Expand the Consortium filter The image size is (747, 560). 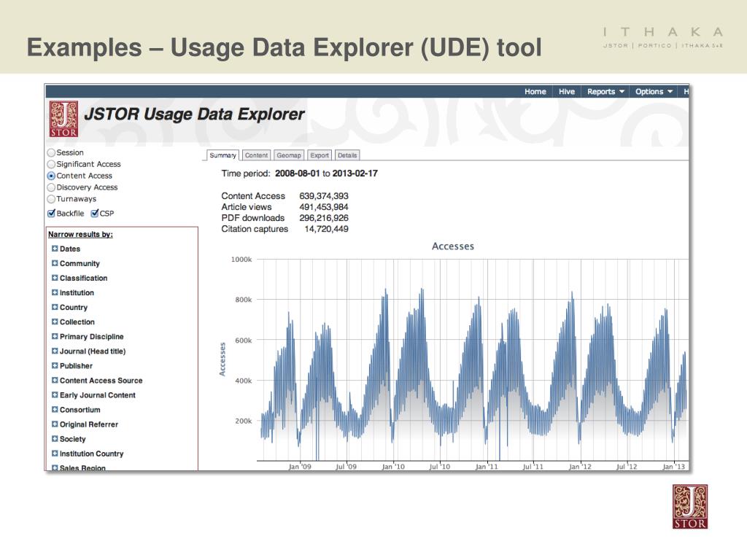coord(55,410)
